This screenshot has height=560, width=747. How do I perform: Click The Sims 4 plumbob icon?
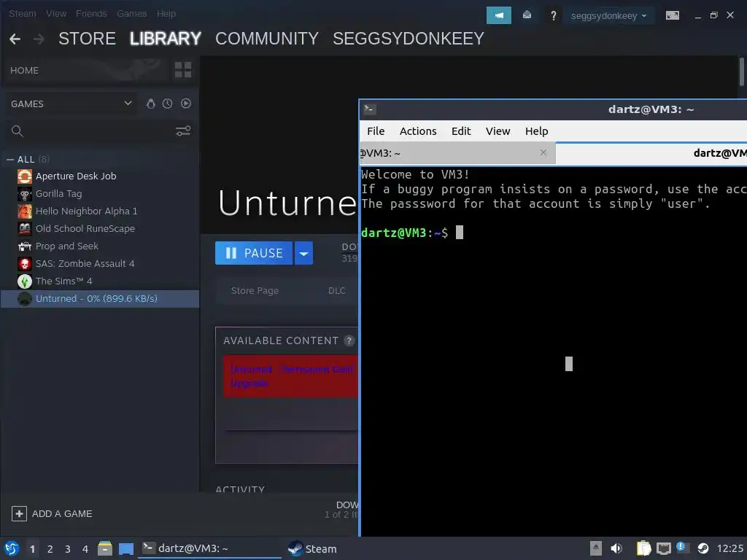tap(25, 281)
